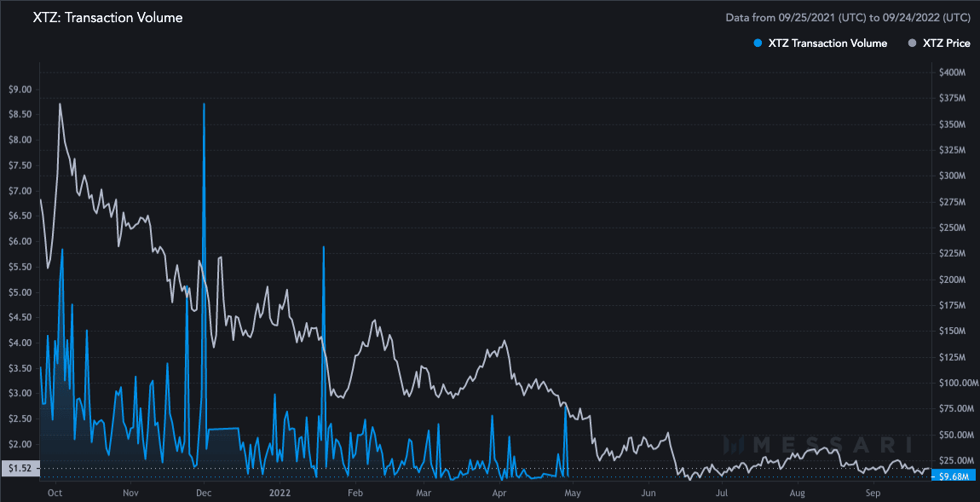
Task: Click the $9.68M current volume tag
Action: (951, 476)
